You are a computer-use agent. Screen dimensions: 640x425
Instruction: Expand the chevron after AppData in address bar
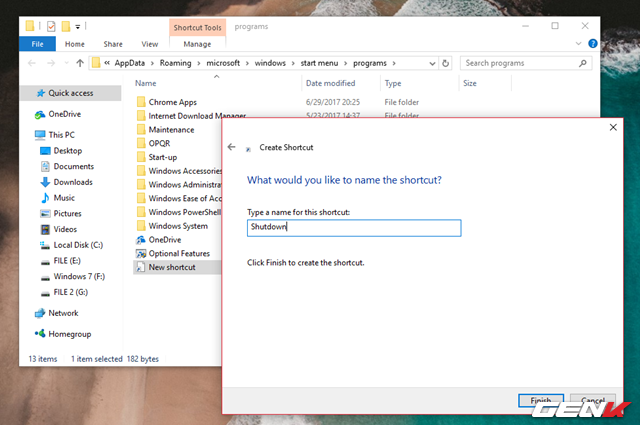(x=152, y=63)
